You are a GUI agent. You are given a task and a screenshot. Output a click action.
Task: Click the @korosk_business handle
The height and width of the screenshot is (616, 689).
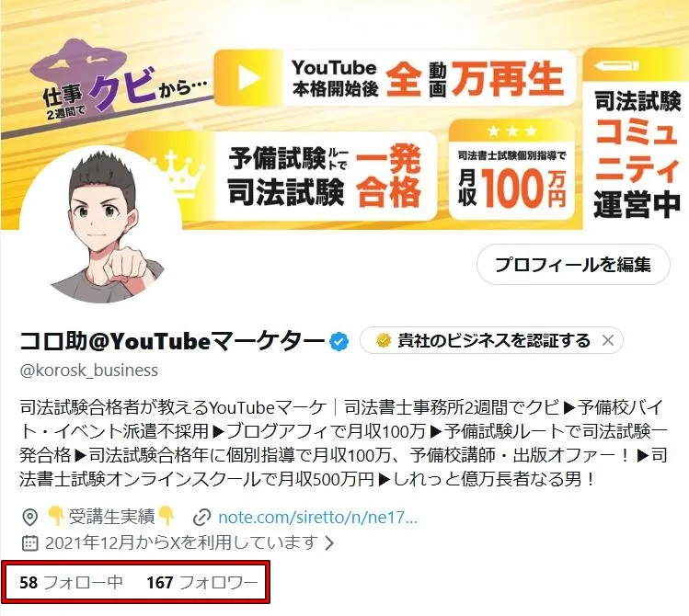point(88,371)
